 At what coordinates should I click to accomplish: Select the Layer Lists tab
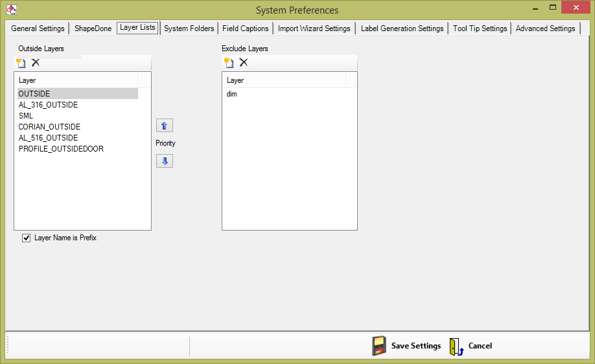[x=137, y=28]
